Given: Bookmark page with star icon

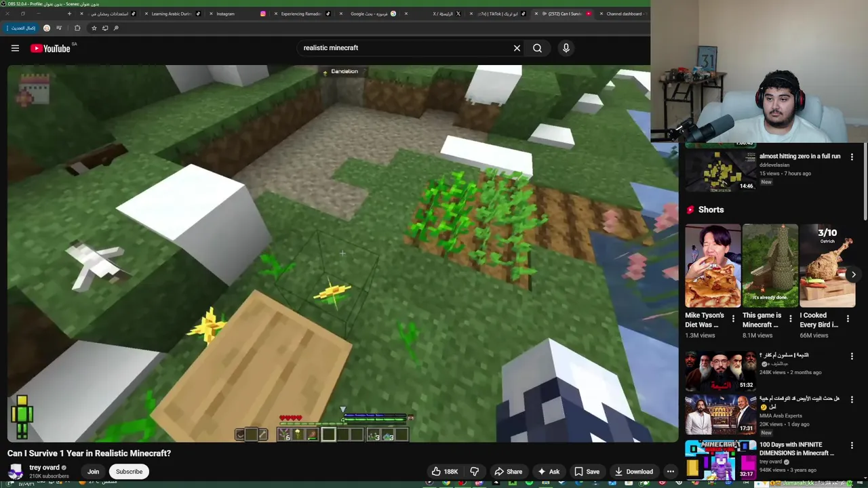Looking at the screenshot, I should (94, 28).
